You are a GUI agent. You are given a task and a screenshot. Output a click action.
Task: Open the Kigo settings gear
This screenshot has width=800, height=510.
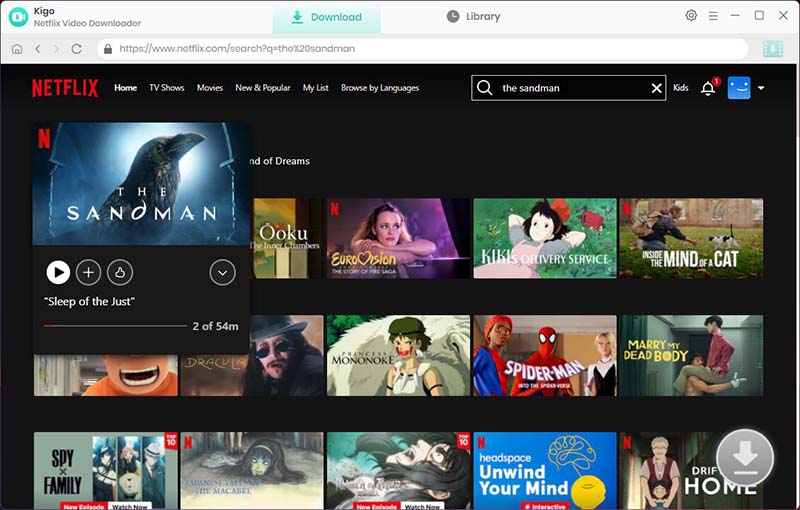[x=691, y=16]
